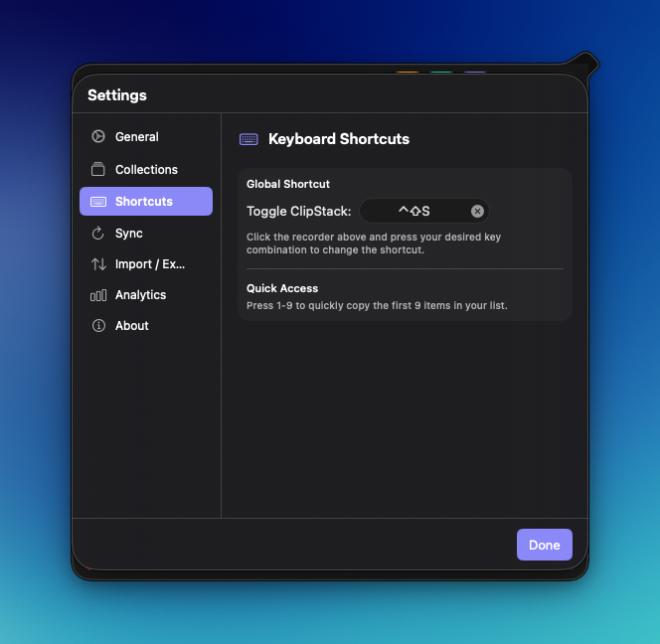Open the General settings tab
This screenshot has height=644, width=660.
tap(146, 137)
